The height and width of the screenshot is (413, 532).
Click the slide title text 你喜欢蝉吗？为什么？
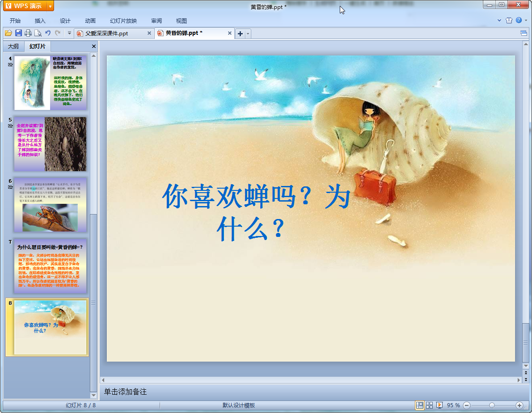pos(256,212)
